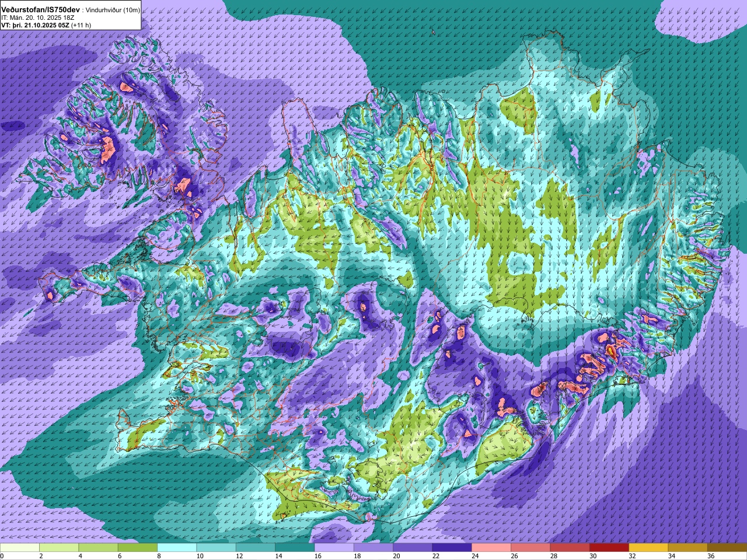Click the 'VT: þri. 21.10.2025 05Z' text
Viewport: 747px width, 560px height.
point(35,25)
